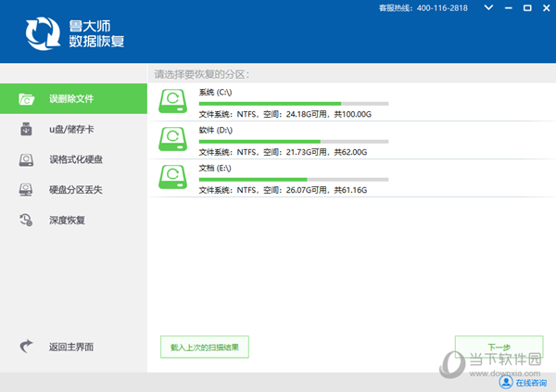Click the C drive usage bar

[294, 104]
